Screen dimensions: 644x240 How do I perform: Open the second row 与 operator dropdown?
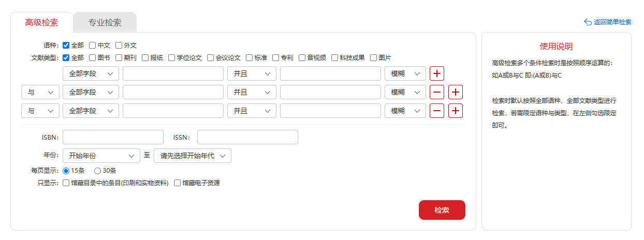click(40, 92)
